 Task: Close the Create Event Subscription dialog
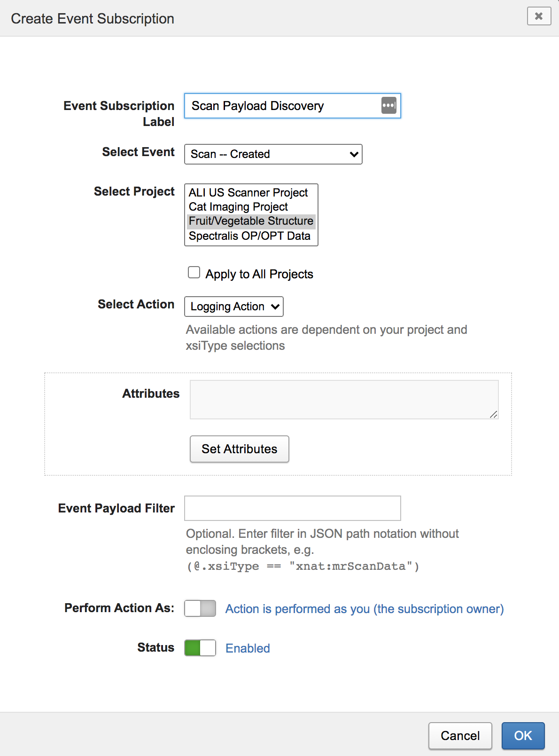pyautogui.click(x=539, y=16)
